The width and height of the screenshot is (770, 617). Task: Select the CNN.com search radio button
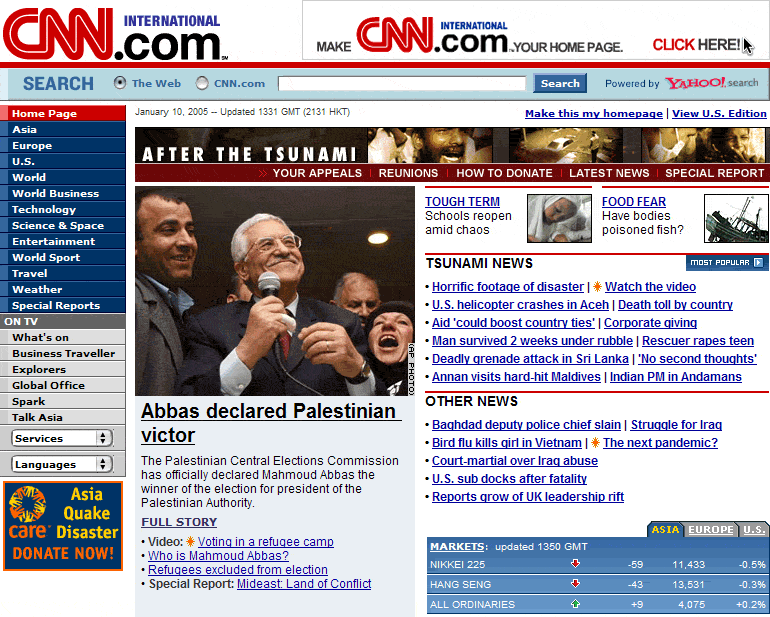pos(202,83)
